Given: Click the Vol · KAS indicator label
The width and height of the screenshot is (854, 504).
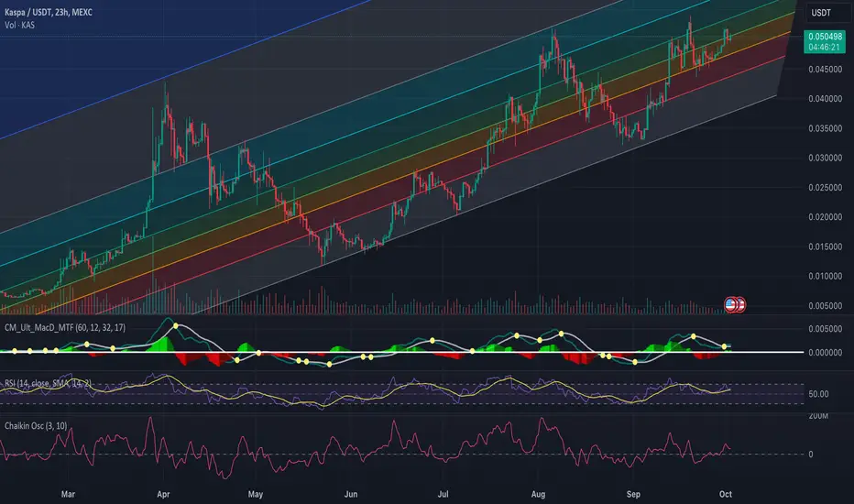Looking at the screenshot, I should click(19, 25).
